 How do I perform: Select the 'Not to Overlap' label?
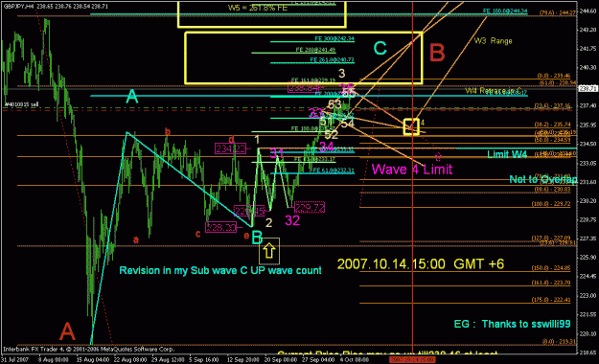tap(543, 179)
